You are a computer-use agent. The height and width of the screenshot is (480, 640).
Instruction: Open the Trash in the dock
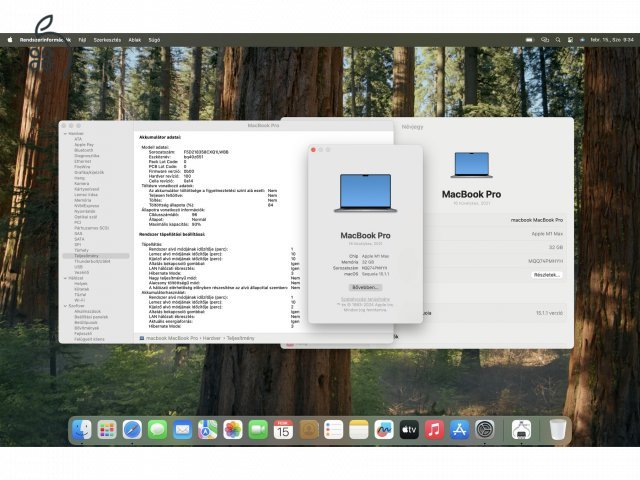click(558, 430)
